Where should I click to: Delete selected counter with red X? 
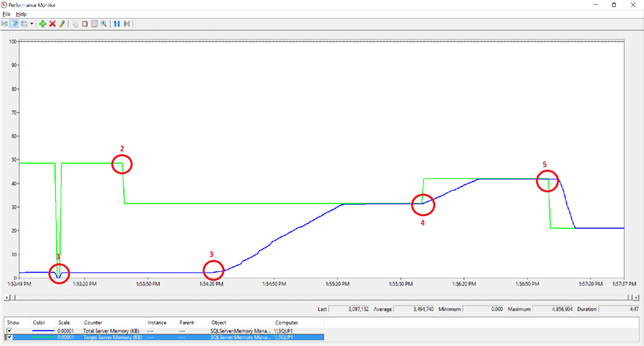click(52, 24)
